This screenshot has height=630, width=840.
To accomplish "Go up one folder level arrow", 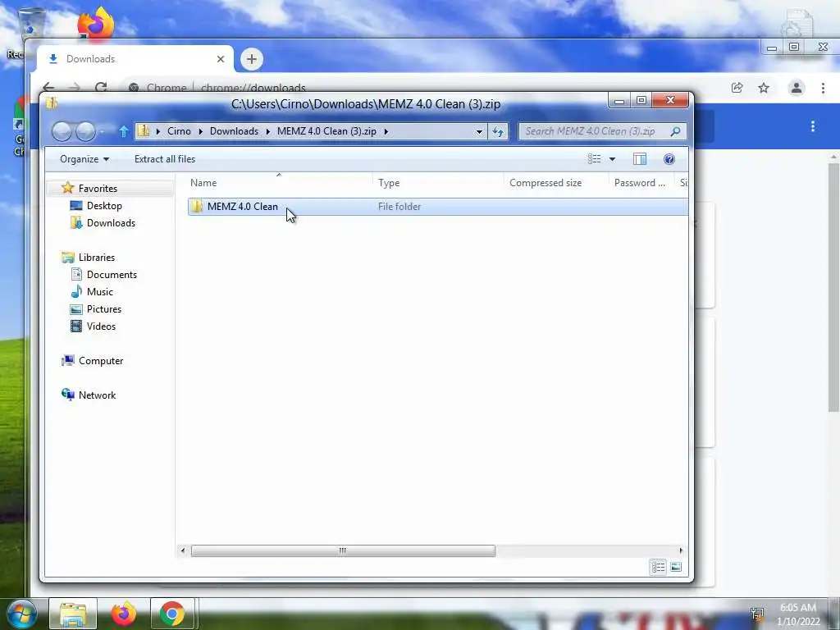I will [124, 131].
